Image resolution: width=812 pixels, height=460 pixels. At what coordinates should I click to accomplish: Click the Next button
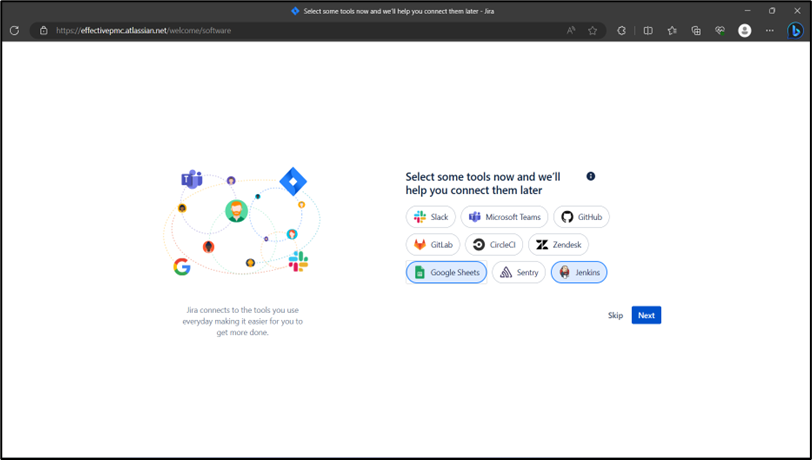pyautogui.click(x=646, y=315)
